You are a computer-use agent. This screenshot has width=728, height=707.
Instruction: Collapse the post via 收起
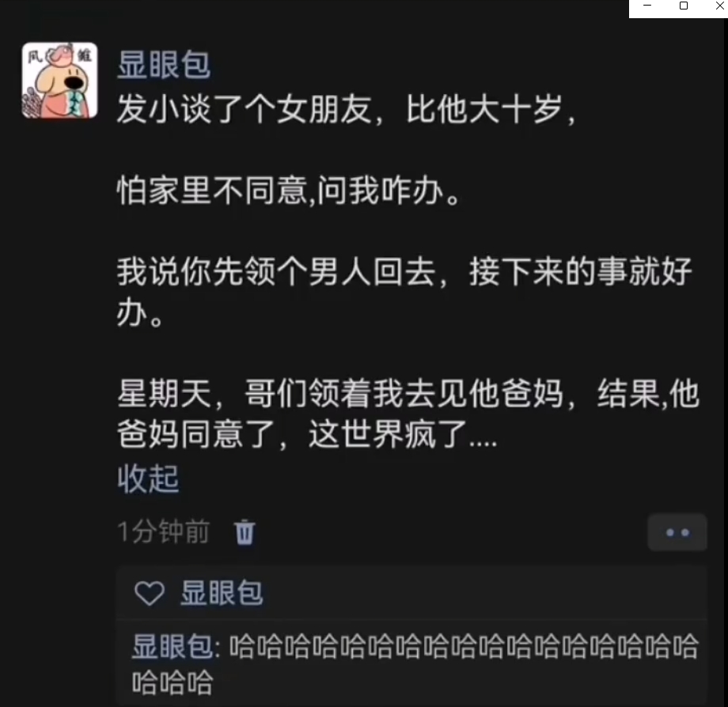148,478
